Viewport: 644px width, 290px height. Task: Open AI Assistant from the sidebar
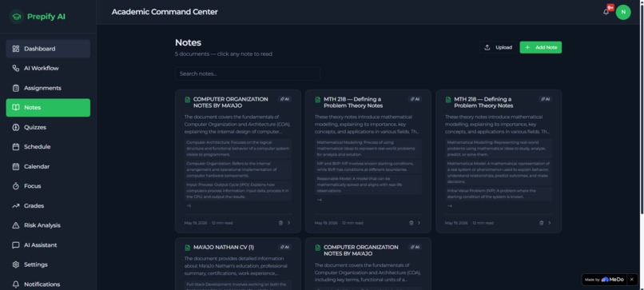tap(48, 244)
